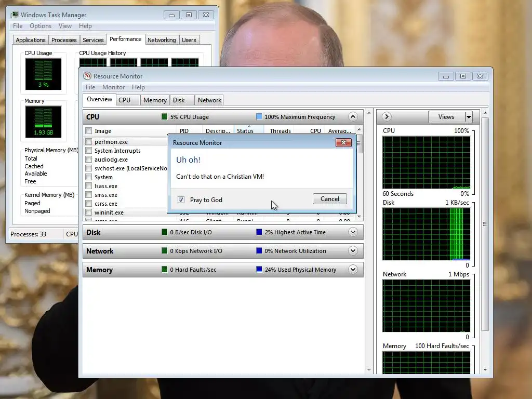Click the green CPU Usage legend square
532x399 pixels.
(165, 117)
